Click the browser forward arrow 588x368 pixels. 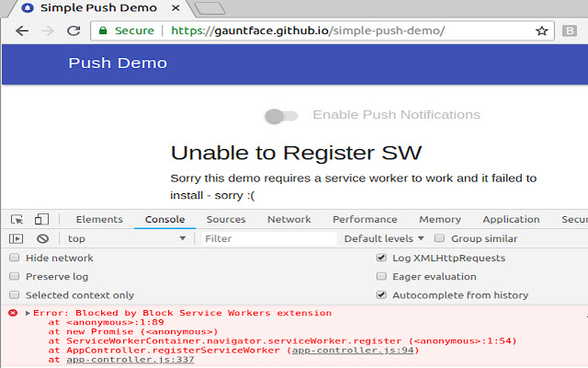click(x=48, y=30)
